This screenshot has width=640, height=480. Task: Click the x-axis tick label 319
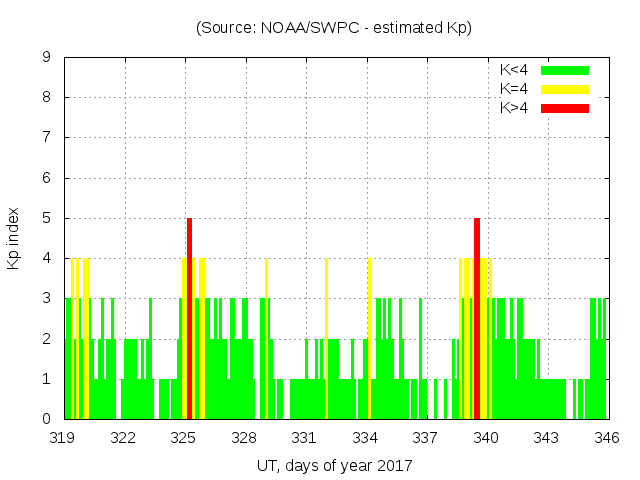point(64,438)
